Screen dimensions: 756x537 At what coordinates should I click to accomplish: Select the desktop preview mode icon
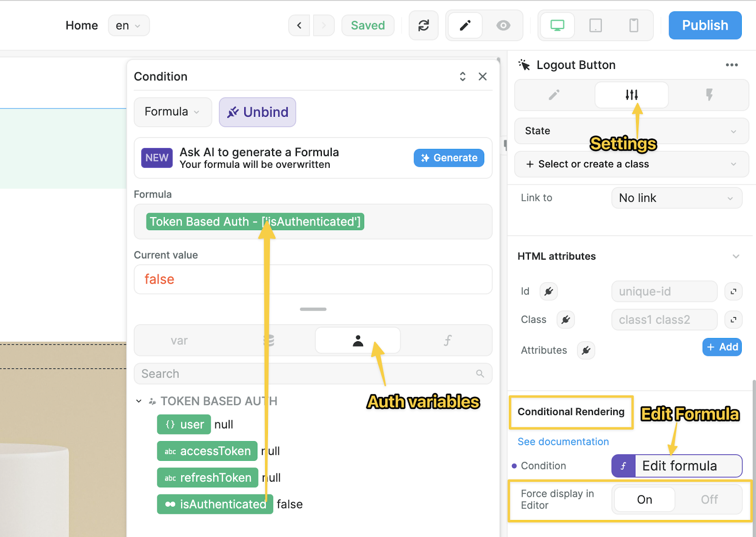coord(557,25)
